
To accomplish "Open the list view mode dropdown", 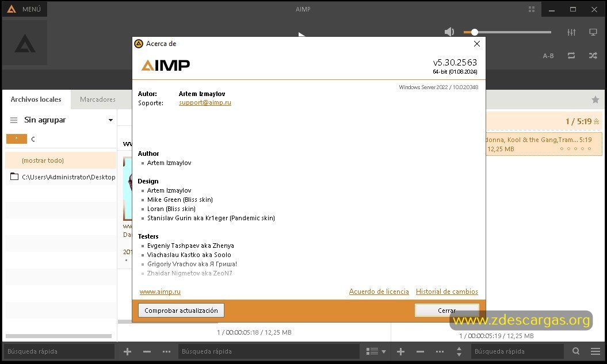I will 376,351.
